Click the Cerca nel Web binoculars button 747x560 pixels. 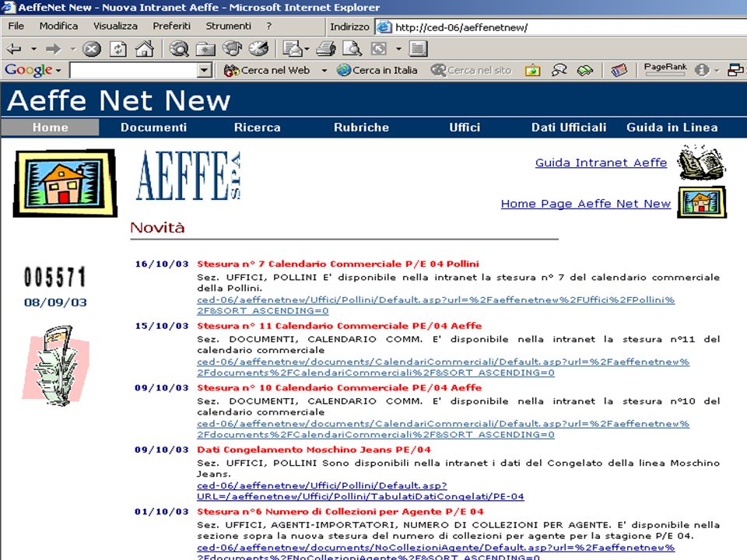(x=267, y=70)
